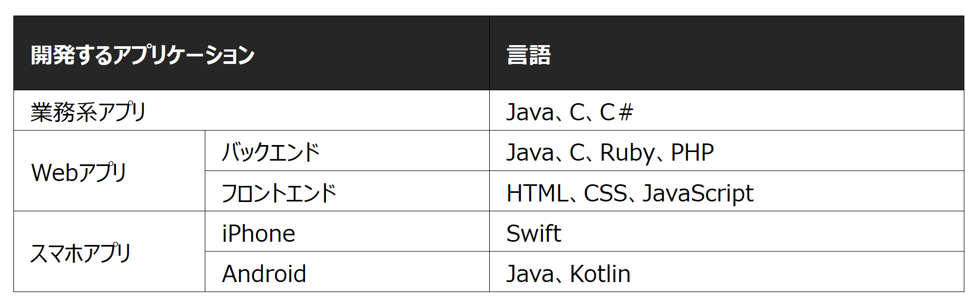This screenshot has height=303, width=980.
Task: Select the 業務系アプリ cell
Action: coord(251,110)
